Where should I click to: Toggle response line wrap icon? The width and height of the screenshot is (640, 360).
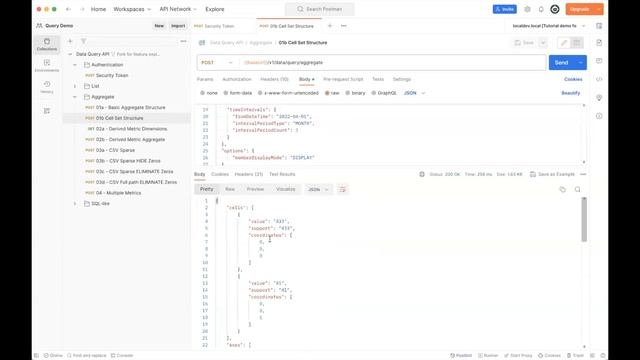pyautogui.click(x=342, y=189)
